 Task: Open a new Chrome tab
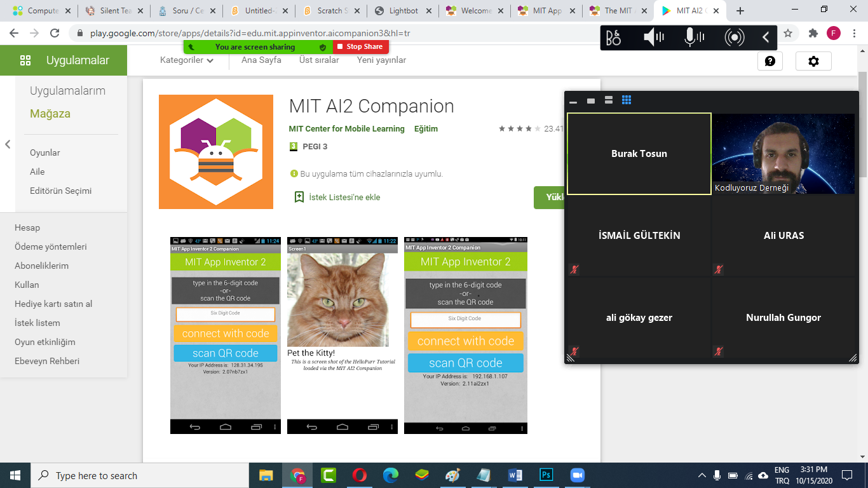coord(740,11)
